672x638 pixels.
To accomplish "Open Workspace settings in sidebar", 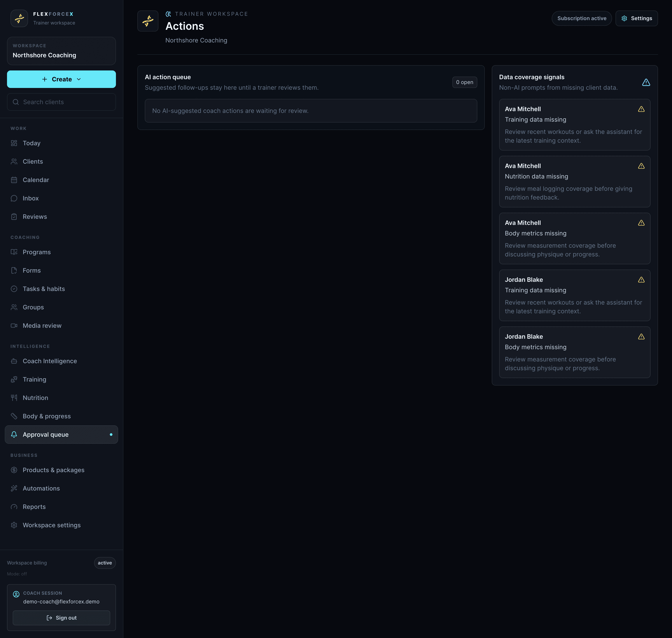I will click(x=61, y=525).
